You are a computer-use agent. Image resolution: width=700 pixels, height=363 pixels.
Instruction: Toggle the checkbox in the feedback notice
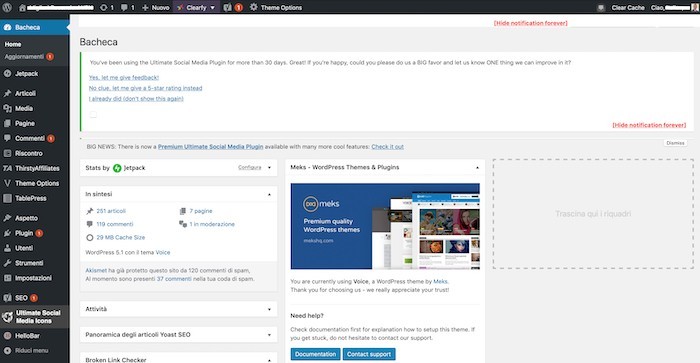click(x=93, y=115)
